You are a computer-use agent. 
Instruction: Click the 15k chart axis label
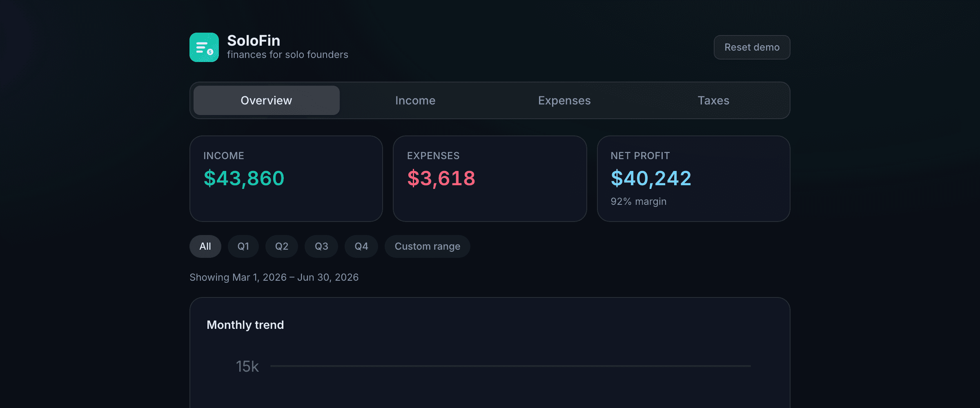click(247, 366)
